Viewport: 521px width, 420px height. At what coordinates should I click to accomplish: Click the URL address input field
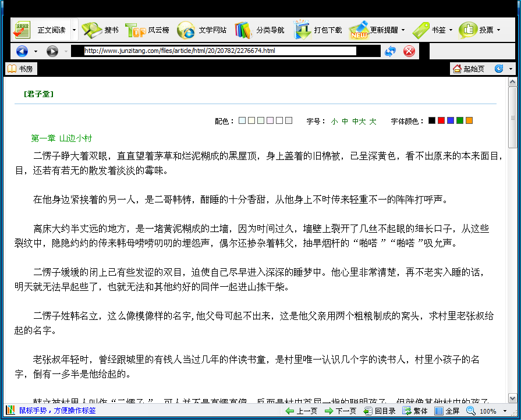pos(219,51)
